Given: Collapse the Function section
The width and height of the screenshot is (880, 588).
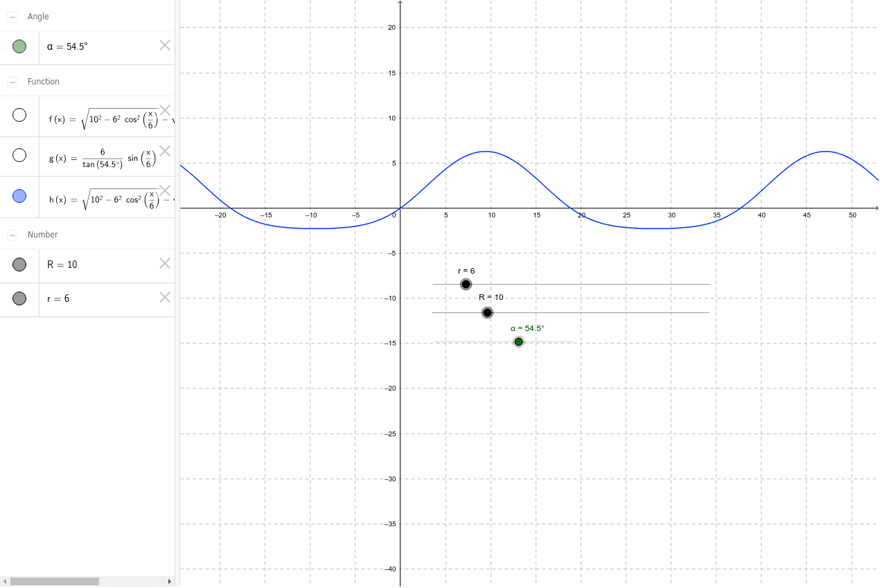Looking at the screenshot, I should [x=12, y=82].
